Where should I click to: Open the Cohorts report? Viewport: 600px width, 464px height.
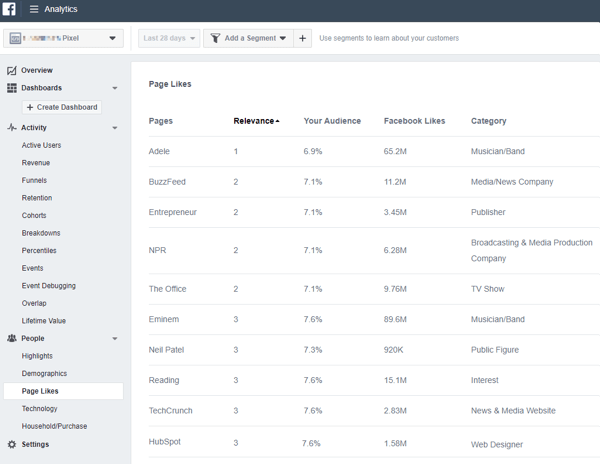click(x=34, y=215)
